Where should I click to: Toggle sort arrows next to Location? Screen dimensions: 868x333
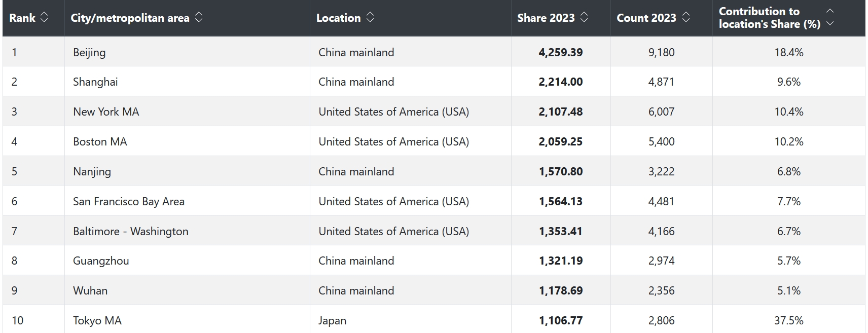click(370, 17)
